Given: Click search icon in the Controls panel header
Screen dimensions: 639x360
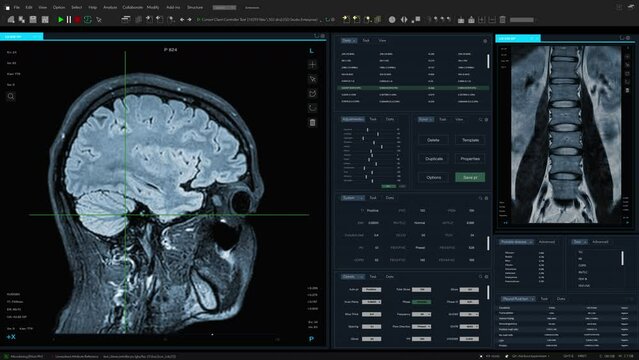Looking at the screenshot, I should pos(480,276).
